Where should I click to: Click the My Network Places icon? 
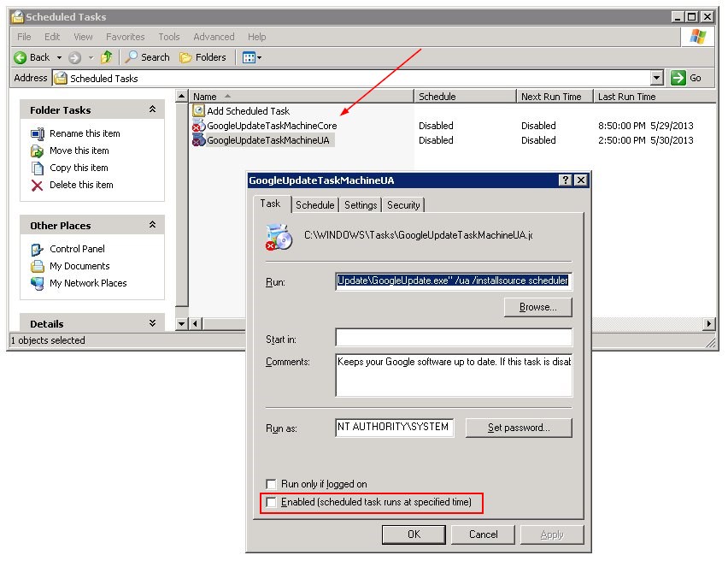point(37,284)
